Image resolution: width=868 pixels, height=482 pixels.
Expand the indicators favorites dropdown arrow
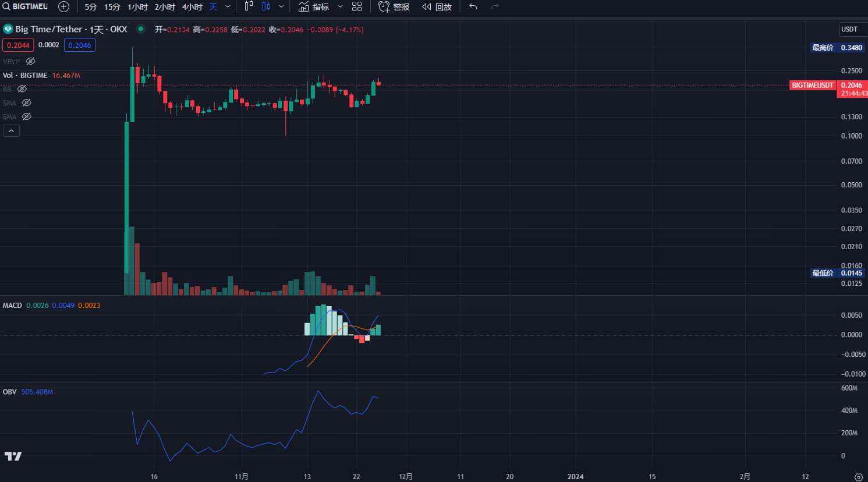tap(340, 7)
